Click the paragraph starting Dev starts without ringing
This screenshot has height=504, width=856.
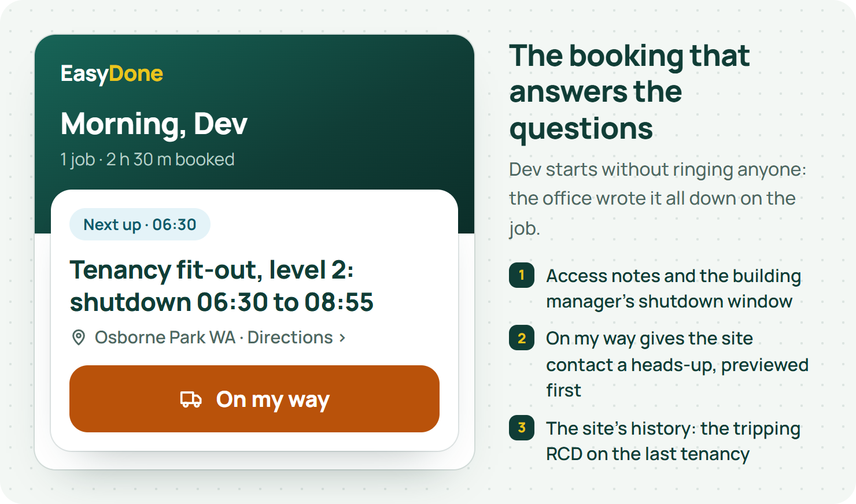[658, 198]
